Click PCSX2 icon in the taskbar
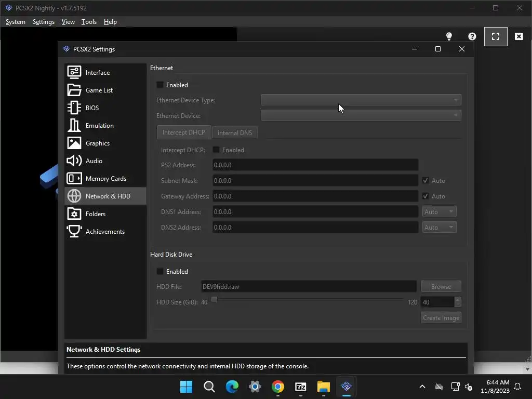The width and height of the screenshot is (532, 399). pyautogui.click(x=347, y=387)
